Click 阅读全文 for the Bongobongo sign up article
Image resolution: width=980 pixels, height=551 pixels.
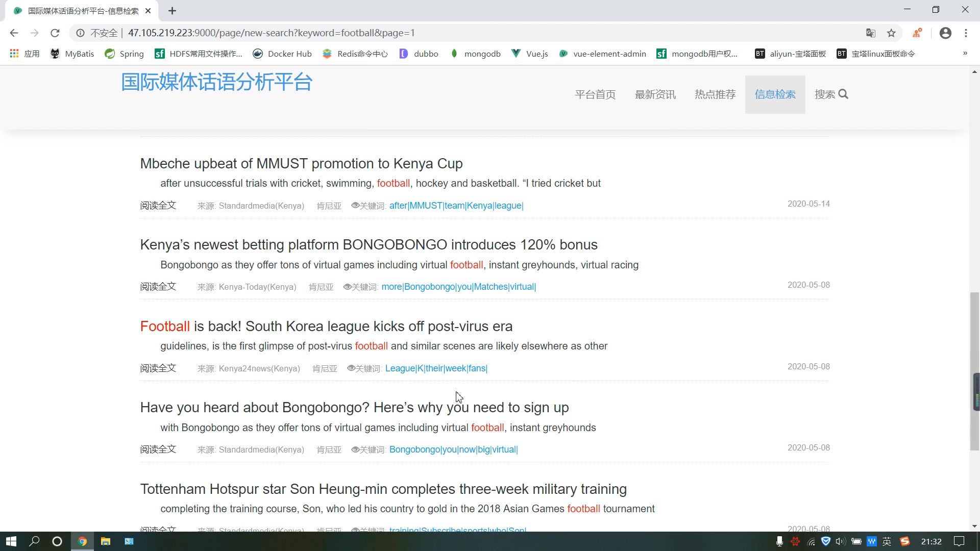pyautogui.click(x=158, y=449)
